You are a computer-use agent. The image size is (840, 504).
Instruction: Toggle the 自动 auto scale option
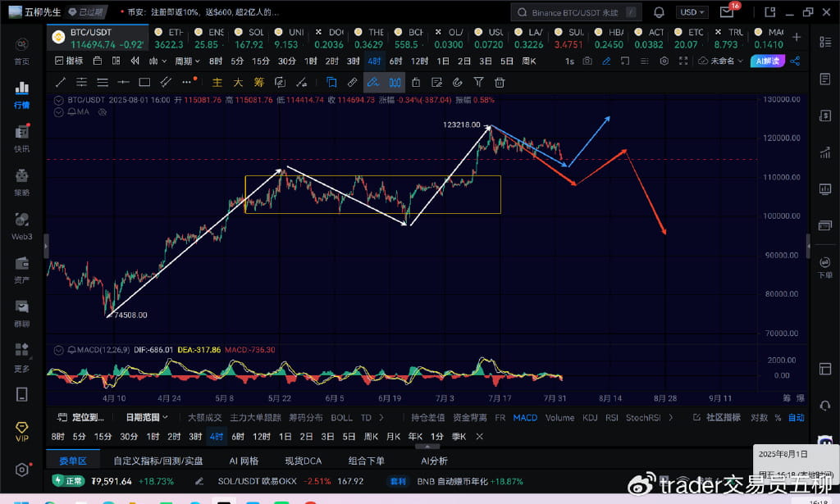click(x=796, y=417)
